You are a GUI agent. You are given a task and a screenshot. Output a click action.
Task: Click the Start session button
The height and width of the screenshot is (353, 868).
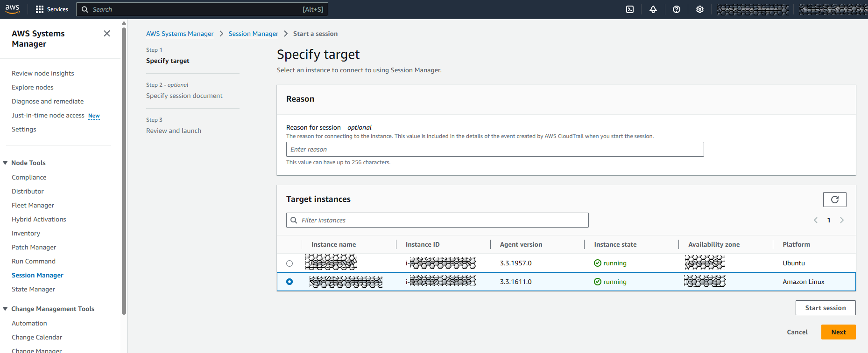click(826, 308)
